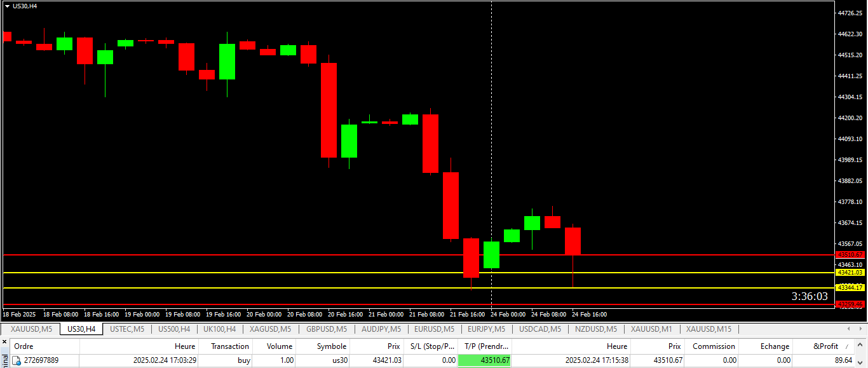The image size is (868, 368).
Task: Click the T/P (Prendr... column header
Action: coord(485,346)
